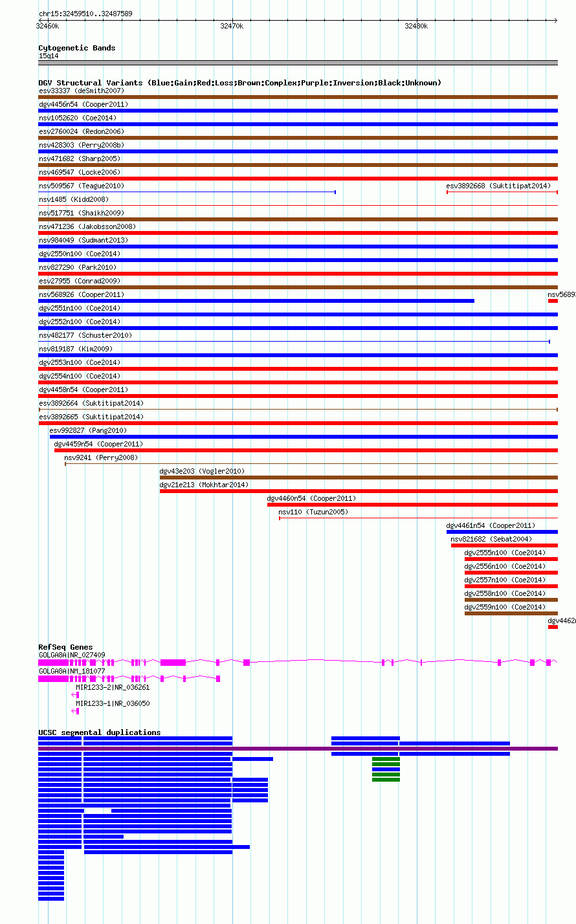
Task: Select esv27955 (Conrad2009) label
Action: pos(80,281)
